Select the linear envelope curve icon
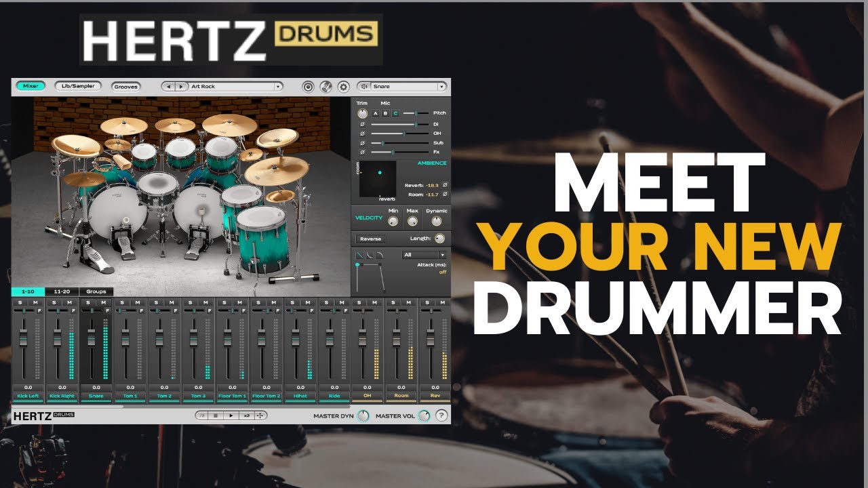Image resolution: width=868 pixels, height=488 pixels. tap(359, 255)
